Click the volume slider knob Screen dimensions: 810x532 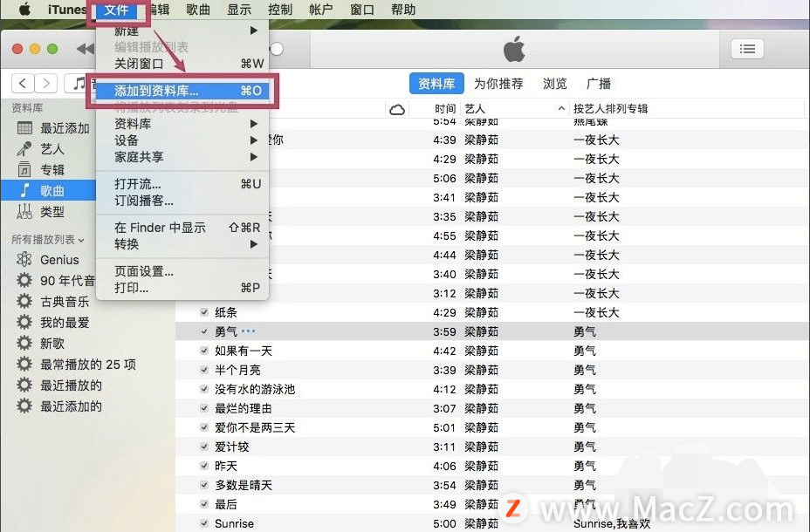(x=277, y=49)
